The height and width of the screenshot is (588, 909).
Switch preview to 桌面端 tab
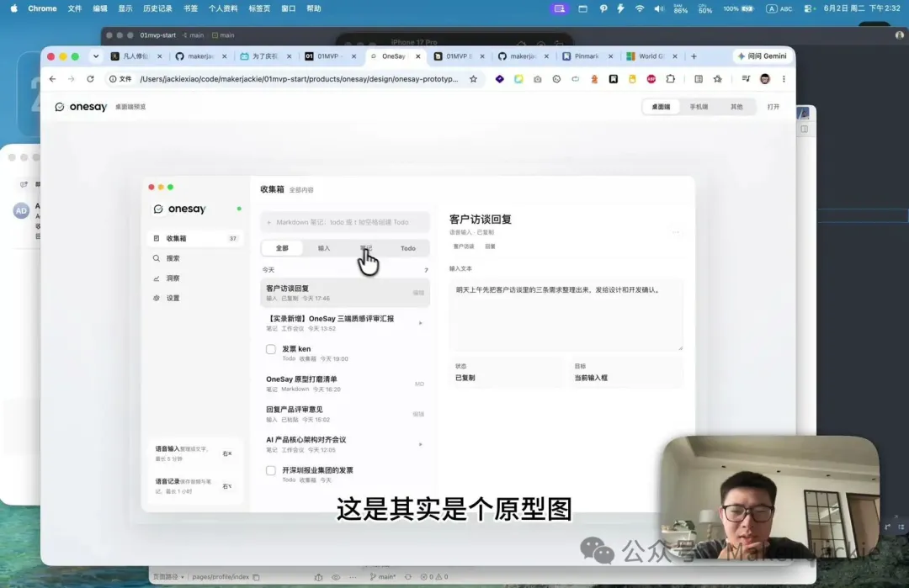coord(661,107)
